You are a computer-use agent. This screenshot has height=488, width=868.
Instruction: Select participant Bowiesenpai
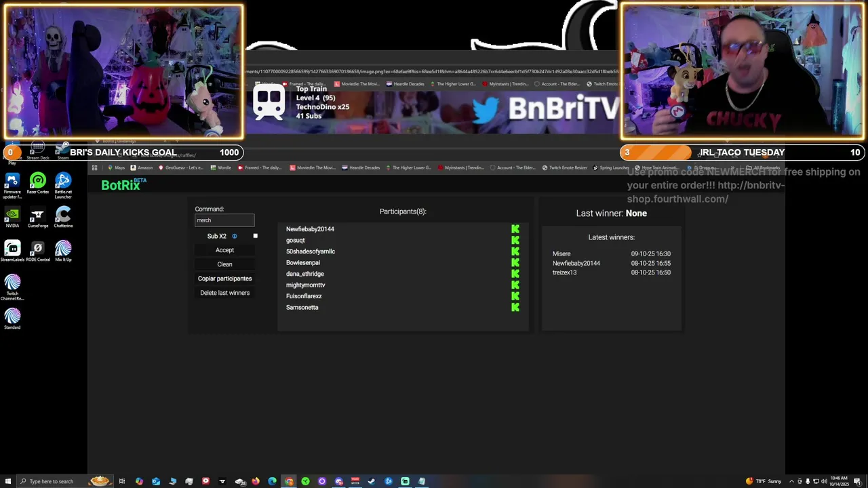[x=303, y=262]
